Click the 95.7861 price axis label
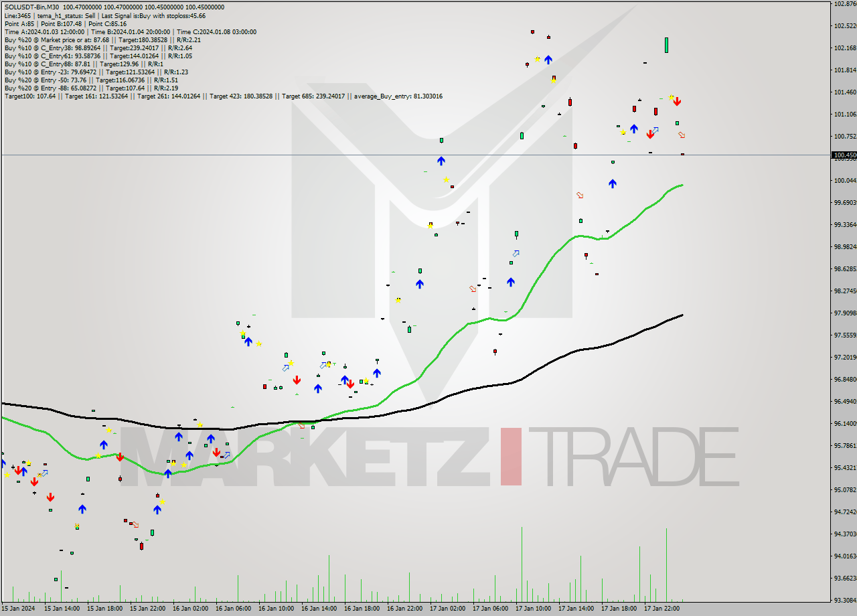 (845, 445)
